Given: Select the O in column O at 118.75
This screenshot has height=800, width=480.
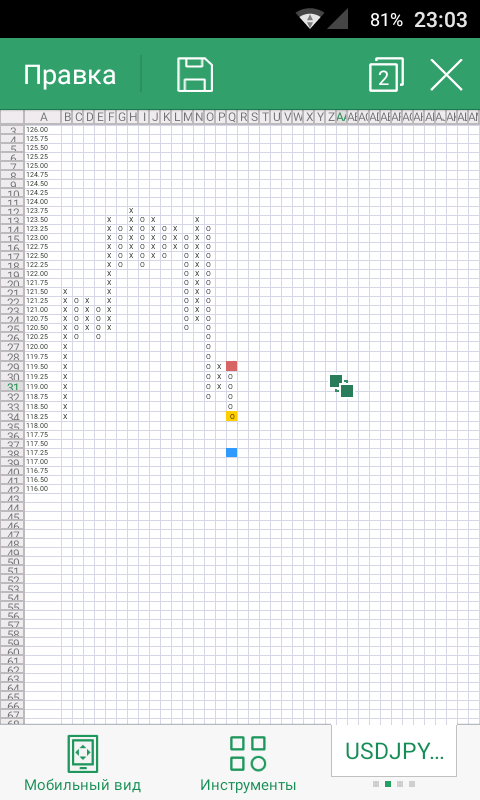Looking at the screenshot, I should click(208, 396).
